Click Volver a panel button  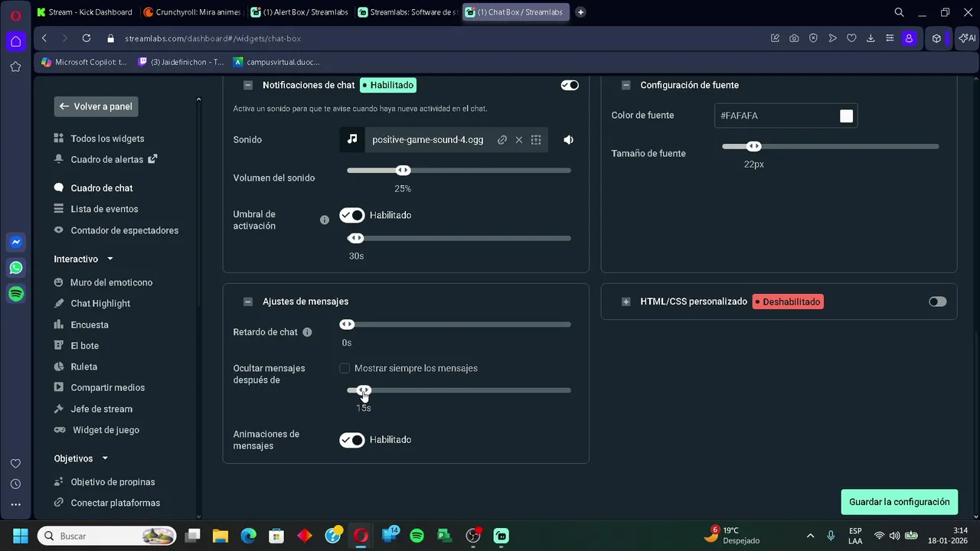click(x=96, y=106)
